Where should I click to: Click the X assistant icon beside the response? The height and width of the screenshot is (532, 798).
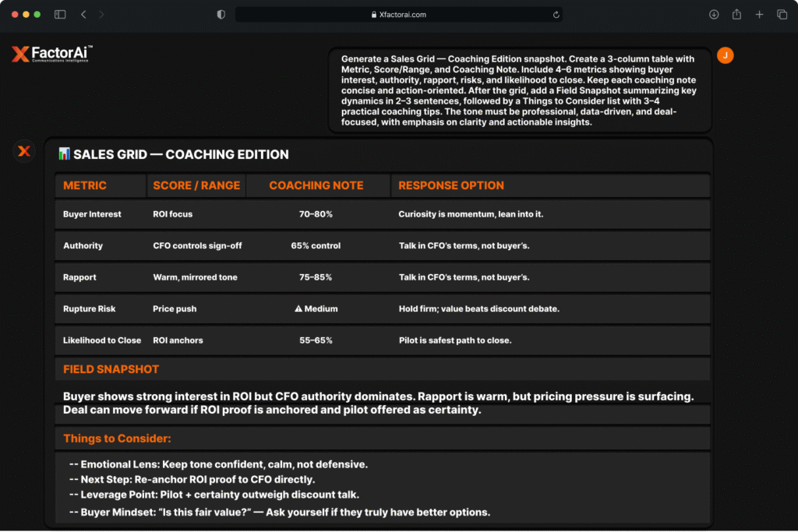point(24,151)
